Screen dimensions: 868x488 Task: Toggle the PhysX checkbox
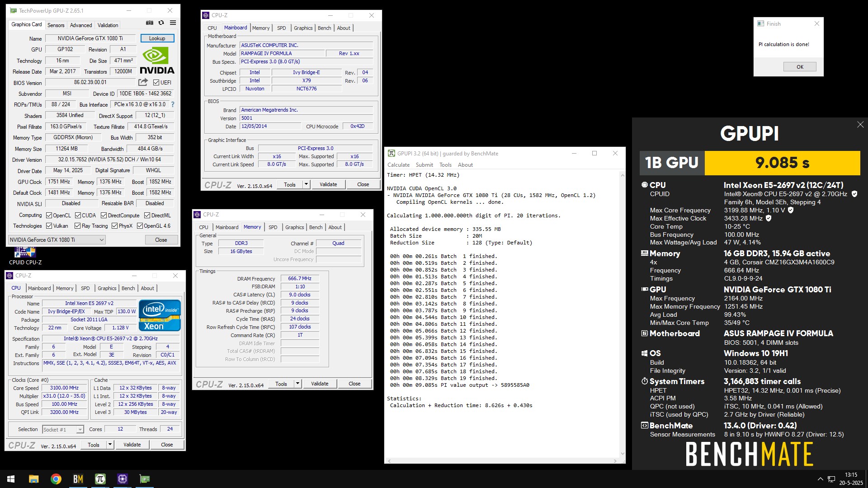pyautogui.click(x=114, y=226)
